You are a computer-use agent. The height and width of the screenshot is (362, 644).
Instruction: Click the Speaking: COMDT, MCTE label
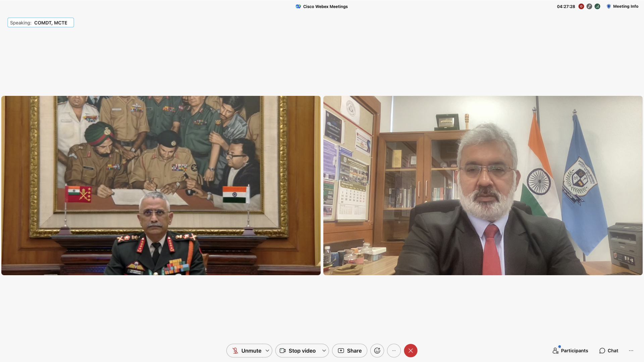click(41, 23)
